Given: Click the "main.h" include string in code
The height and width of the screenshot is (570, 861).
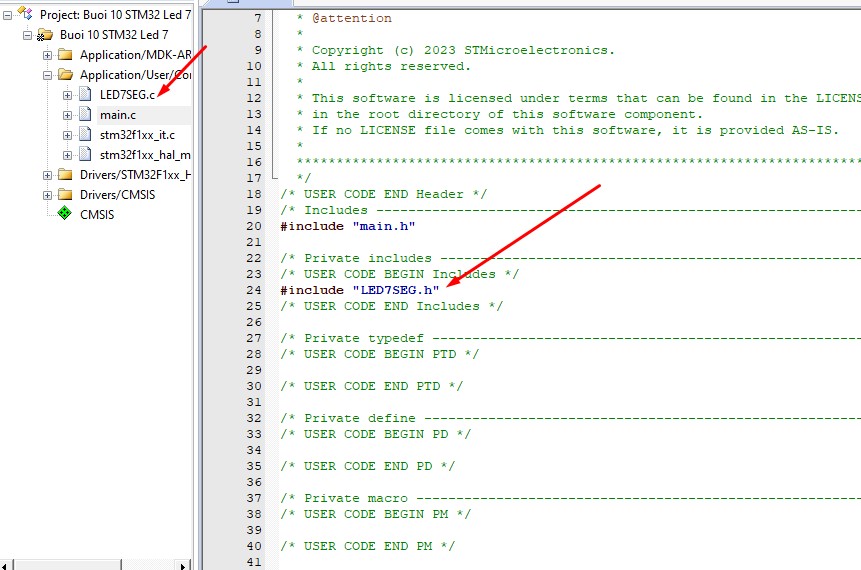Looking at the screenshot, I should point(383,226).
